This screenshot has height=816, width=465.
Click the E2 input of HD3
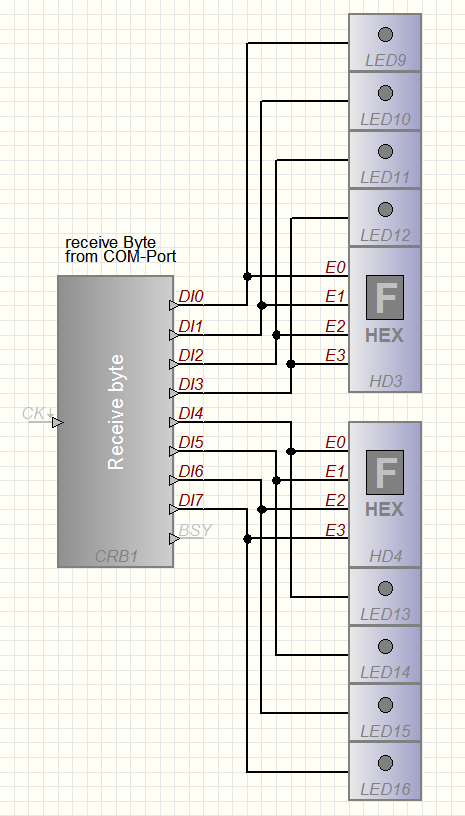pos(335,327)
